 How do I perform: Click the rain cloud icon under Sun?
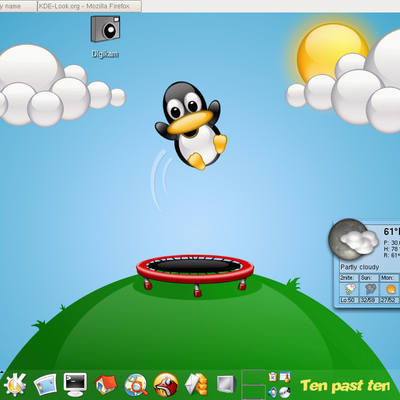coord(370,289)
